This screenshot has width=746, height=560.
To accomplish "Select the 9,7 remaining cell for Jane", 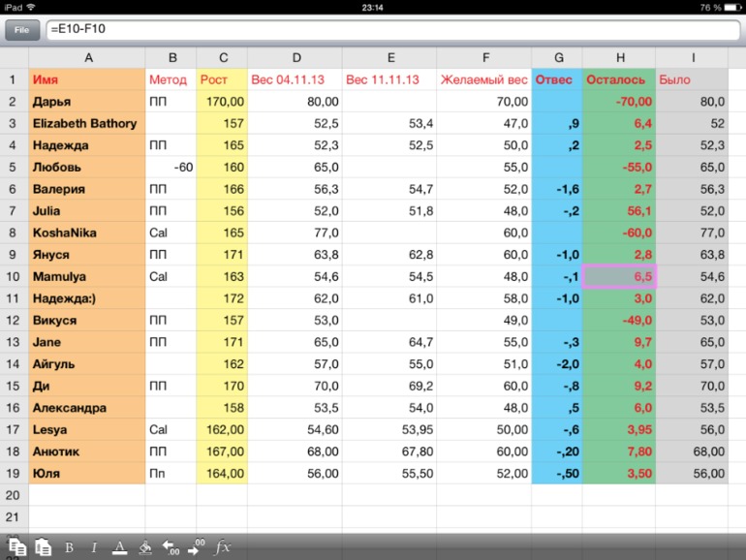I will 619,342.
